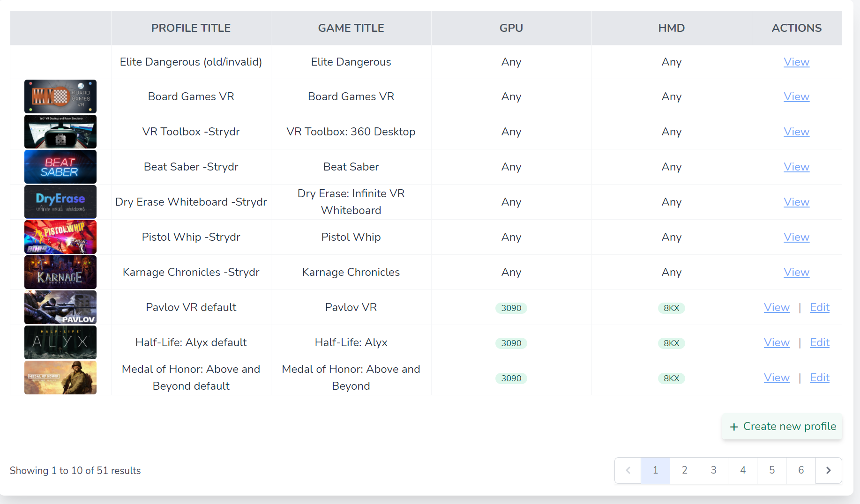Select the Pavlov VR thumbnail image
The height and width of the screenshot is (504, 860).
pyautogui.click(x=60, y=307)
